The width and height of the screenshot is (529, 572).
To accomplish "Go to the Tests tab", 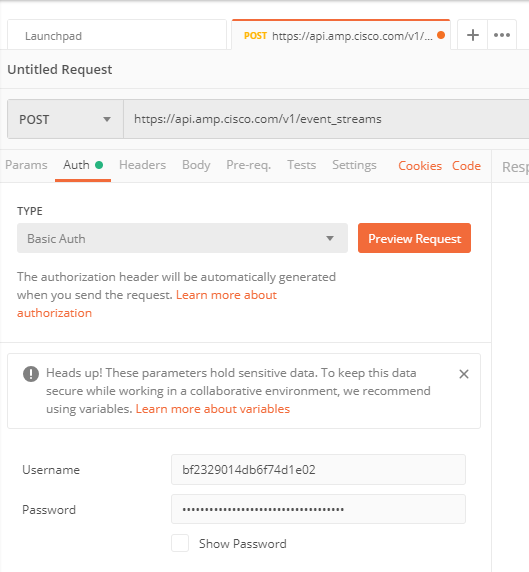I will point(301,165).
